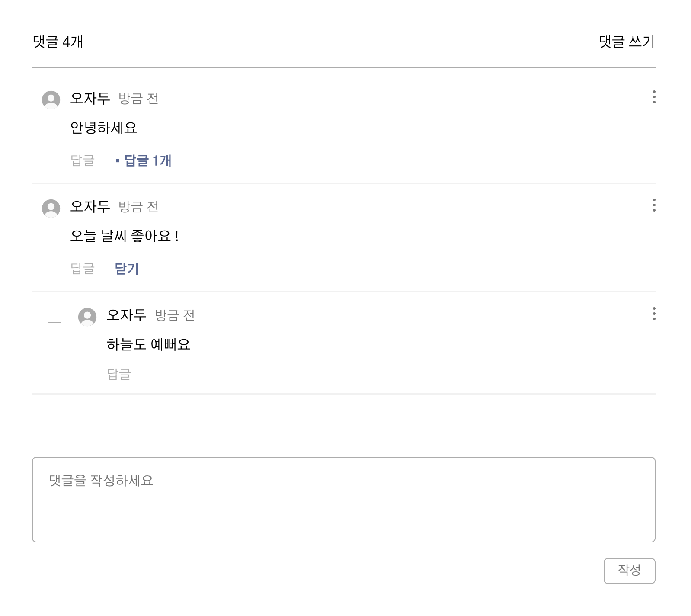Image resolution: width=691 pixels, height=616 pixels.
Task: Click the 댓글 쓰기 link
Action: tap(627, 42)
